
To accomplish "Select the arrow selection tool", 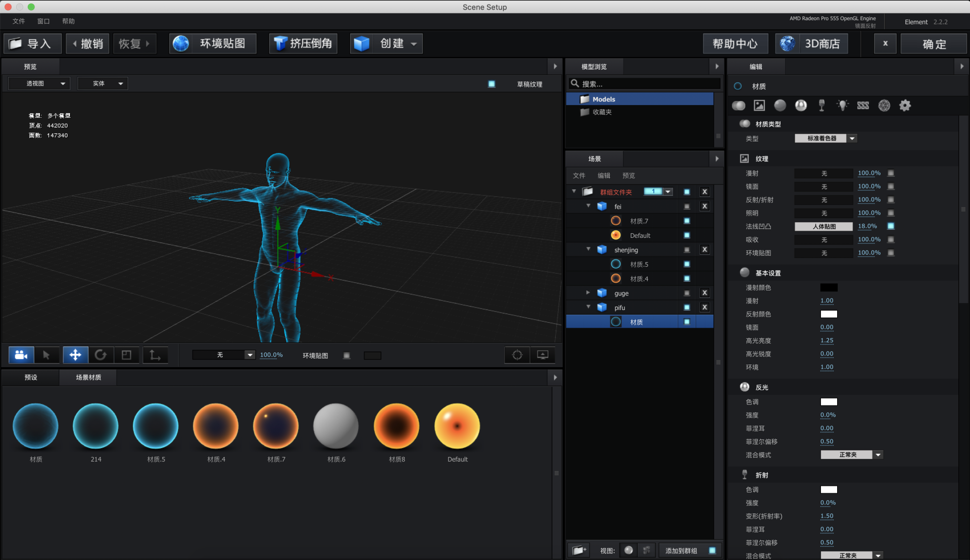I will [x=46, y=355].
